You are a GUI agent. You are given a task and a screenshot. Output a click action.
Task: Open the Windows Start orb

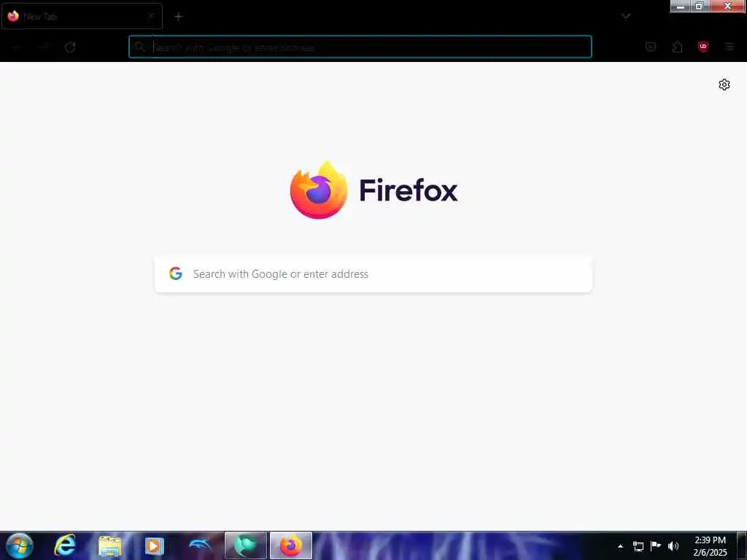[20, 545]
